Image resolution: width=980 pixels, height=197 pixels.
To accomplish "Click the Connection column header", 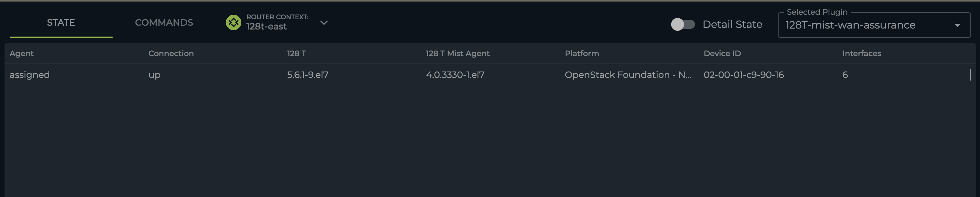I will [x=171, y=54].
